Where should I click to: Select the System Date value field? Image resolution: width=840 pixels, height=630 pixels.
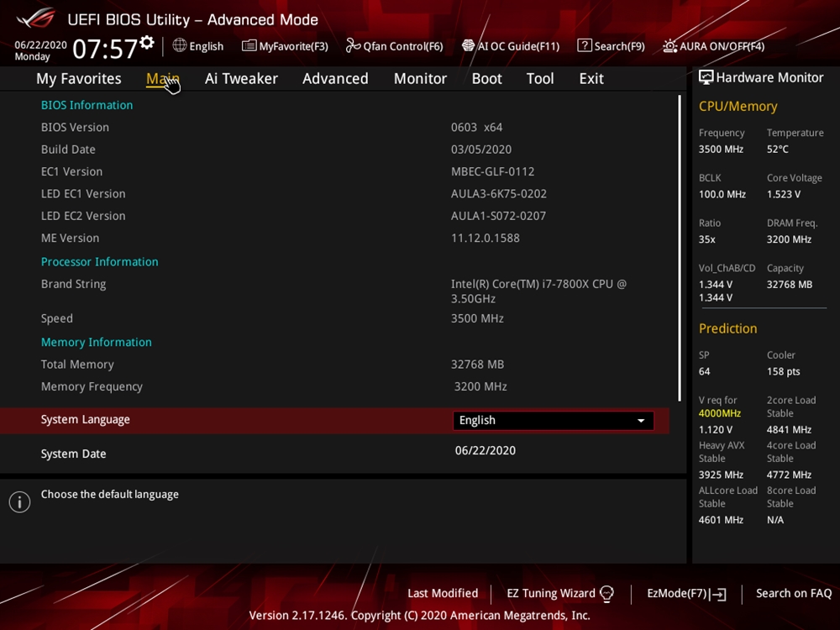point(486,450)
